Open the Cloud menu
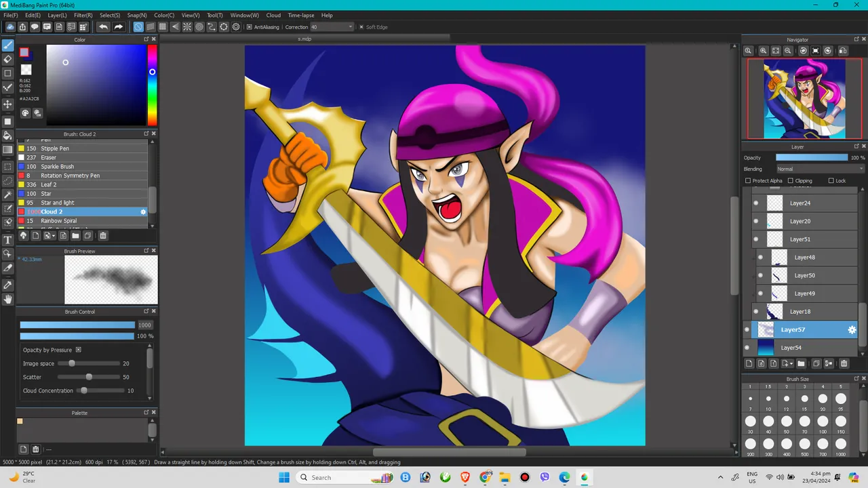The height and width of the screenshot is (488, 868). 273,15
